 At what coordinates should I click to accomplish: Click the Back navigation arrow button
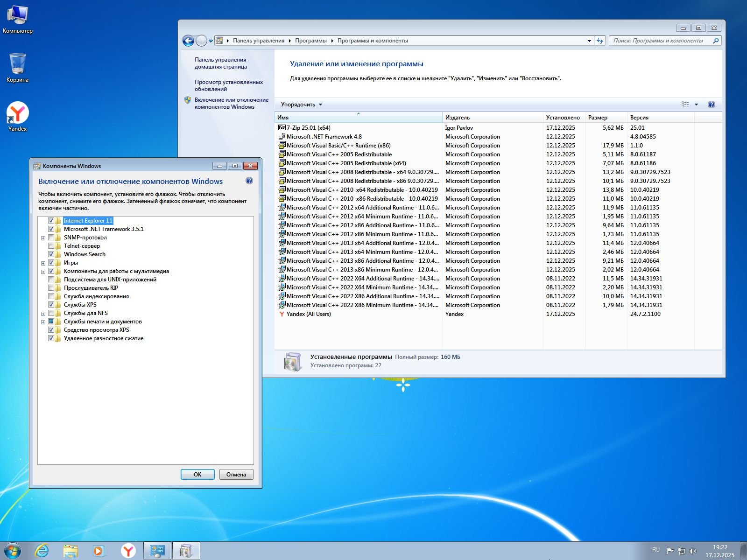pos(188,41)
